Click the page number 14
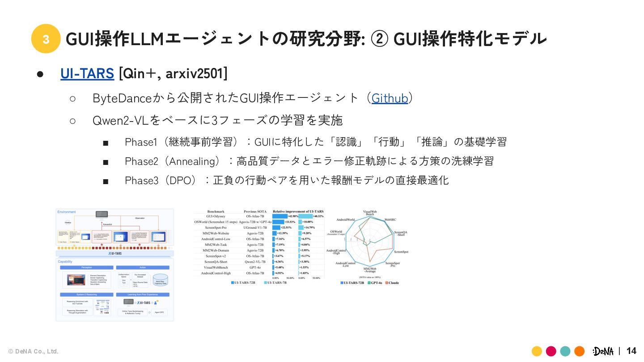The width and height of the screenshot is (644, 362). [631, 351]
